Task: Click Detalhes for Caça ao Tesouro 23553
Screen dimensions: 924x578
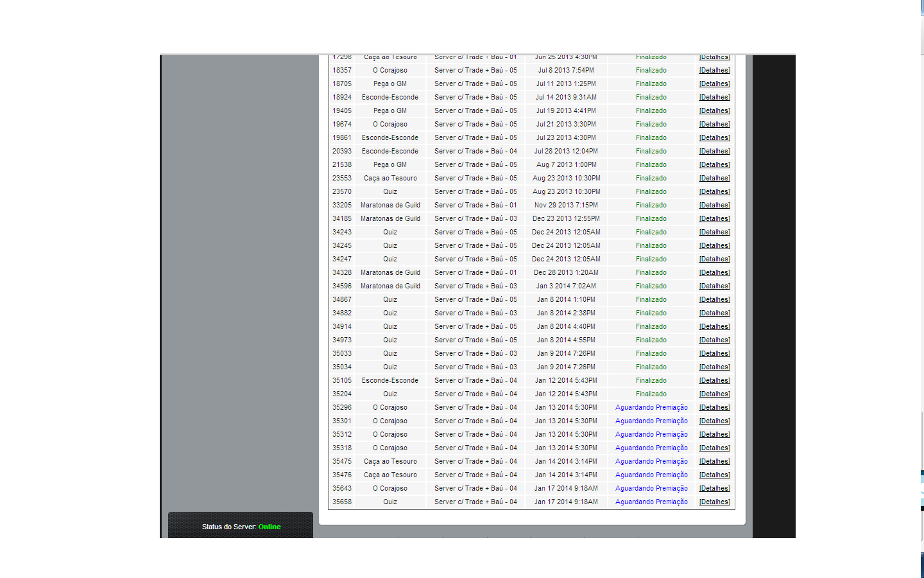Action: (714, 179)
